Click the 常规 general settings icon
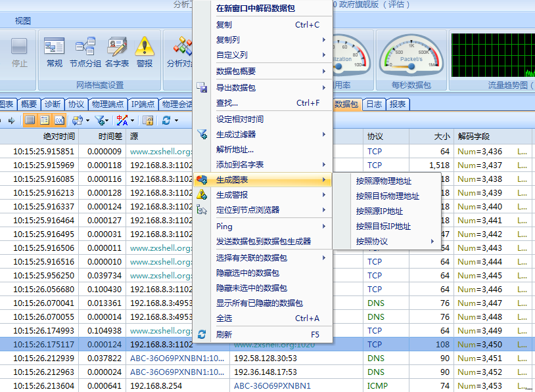 click(x=54, y=53)
